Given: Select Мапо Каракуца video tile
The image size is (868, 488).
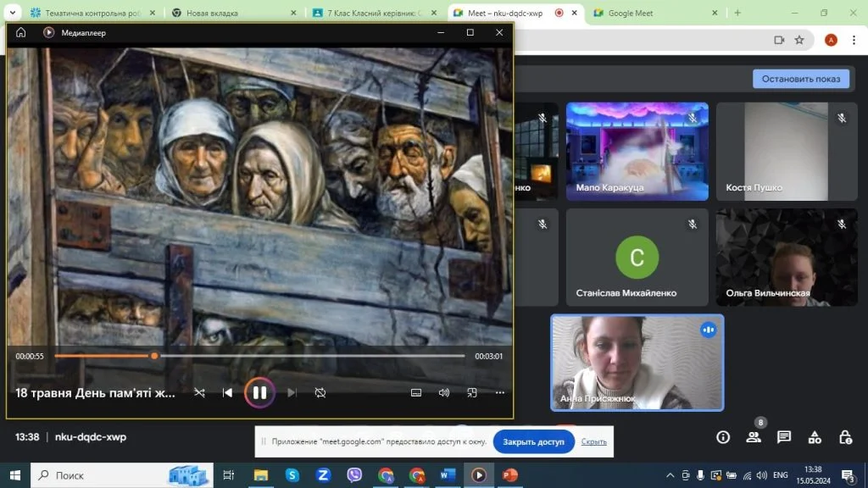Looking at the screenshot, I should click(637, 151).
